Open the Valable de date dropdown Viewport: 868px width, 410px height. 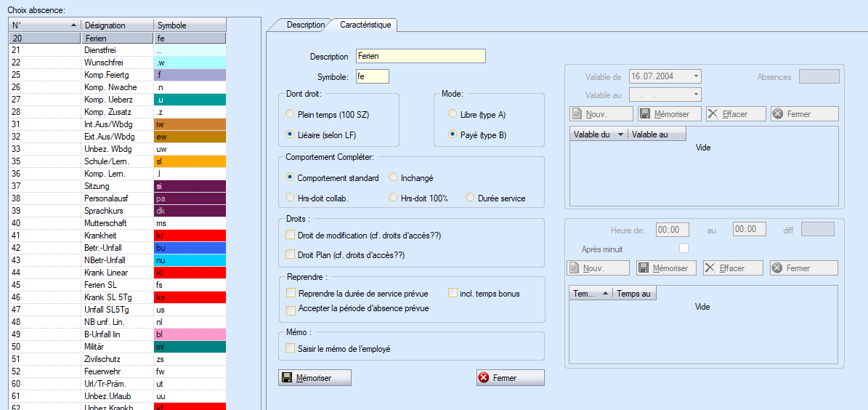[x=696, y=76]
